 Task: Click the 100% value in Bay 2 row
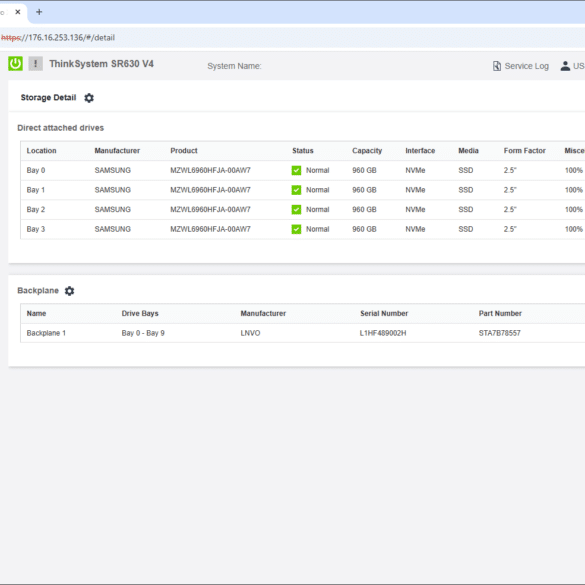pos(574,210)
